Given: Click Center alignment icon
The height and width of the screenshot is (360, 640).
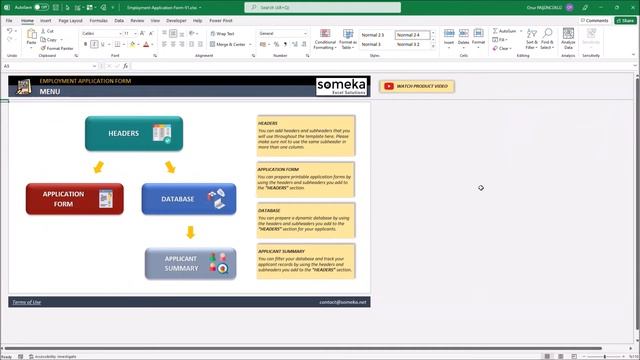Looking at the screenshot, I should point(173,44).
